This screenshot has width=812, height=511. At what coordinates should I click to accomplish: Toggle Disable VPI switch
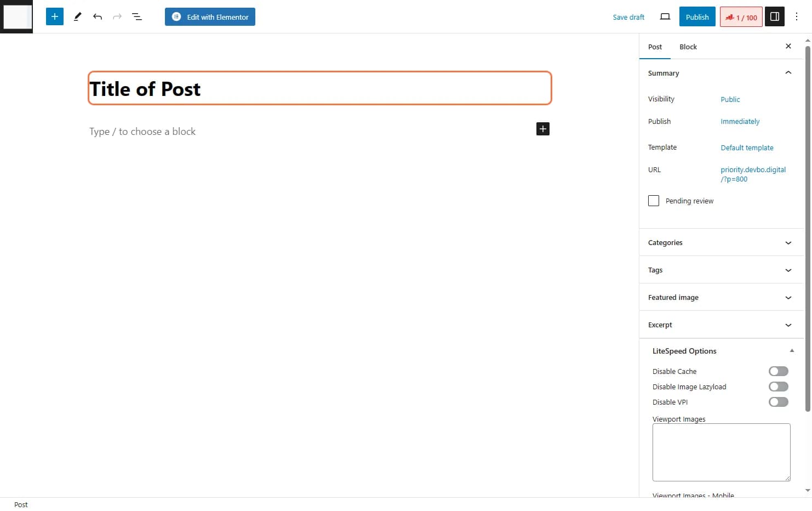pyautogui.click(x=779, y=402)
